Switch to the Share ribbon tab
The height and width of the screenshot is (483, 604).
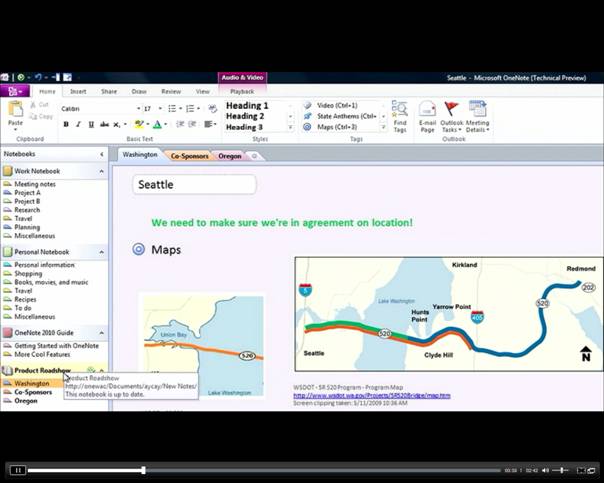pyautogui.click(x=109, y=91)
